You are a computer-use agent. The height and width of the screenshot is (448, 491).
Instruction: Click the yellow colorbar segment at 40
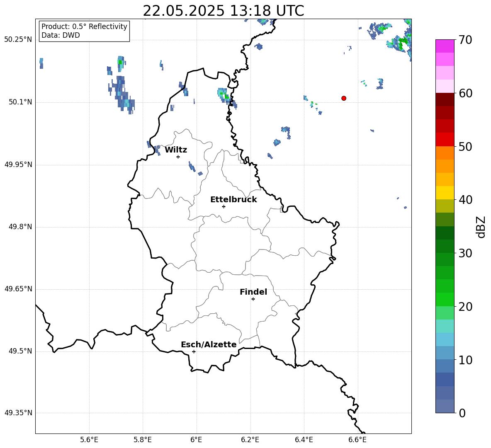445,193
